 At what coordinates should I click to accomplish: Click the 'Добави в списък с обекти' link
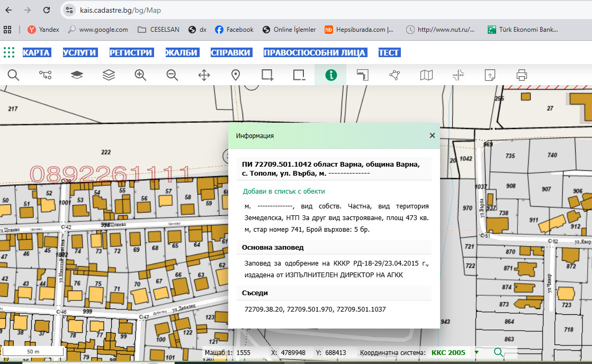284,192
